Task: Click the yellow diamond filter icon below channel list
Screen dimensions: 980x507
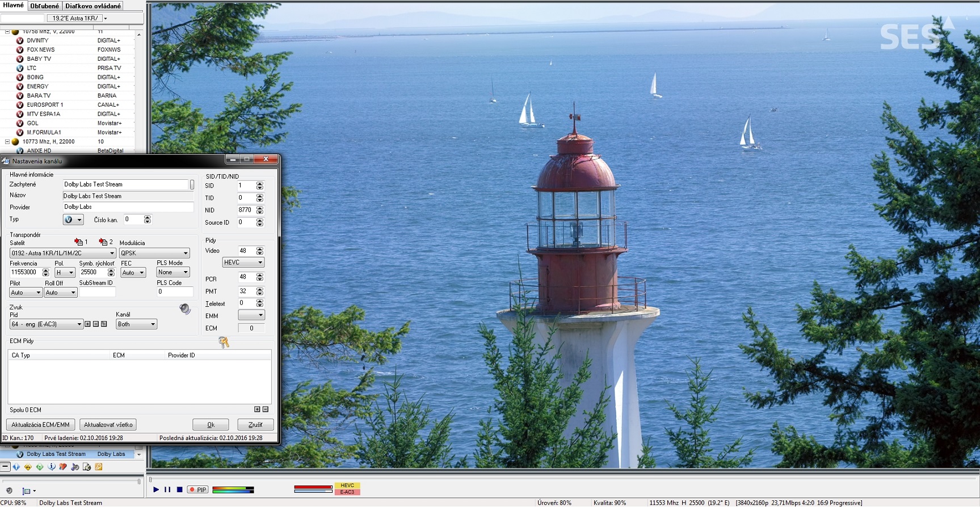Action: (x=28, y=467)
